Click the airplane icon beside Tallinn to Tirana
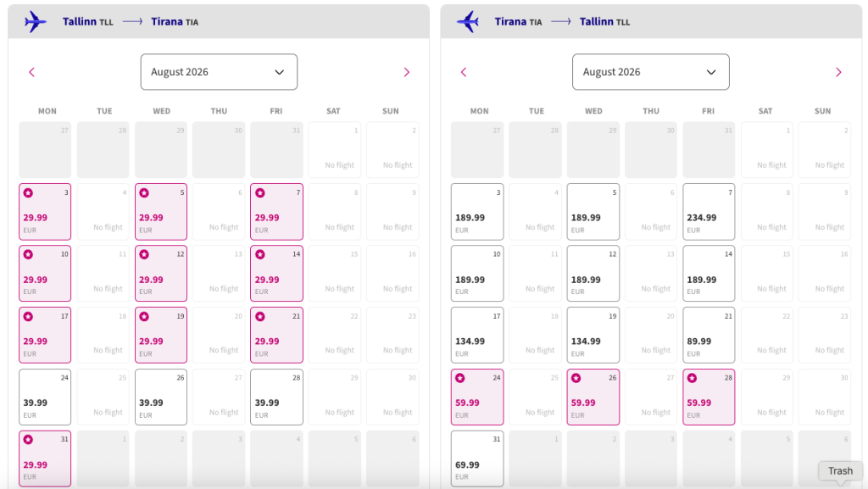The image size is (868, 489). pyautogui.click(x=36, y=21)
